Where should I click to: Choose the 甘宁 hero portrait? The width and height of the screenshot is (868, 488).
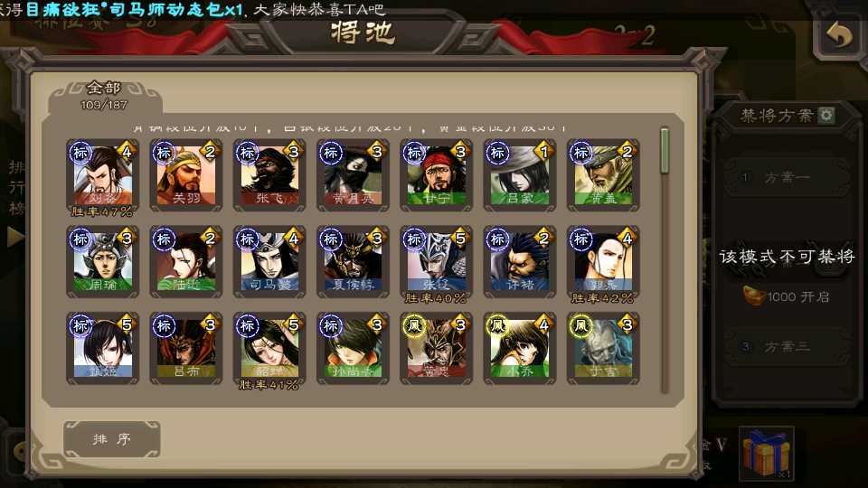[436, 174]
